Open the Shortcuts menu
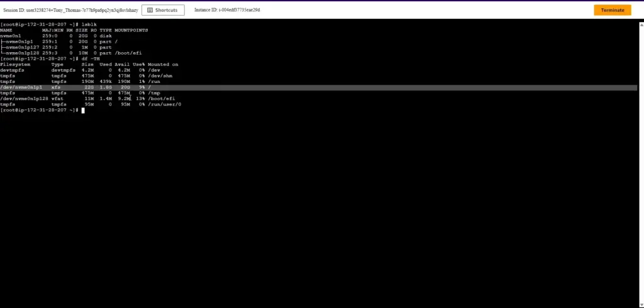The height and width of the screenshot is (308, 644). 164,10
